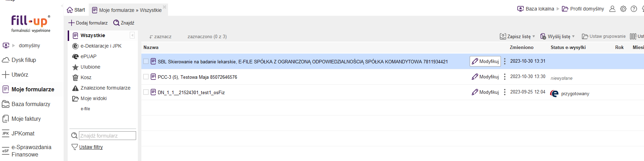The width and height of the screenshot is (644, 161).
Task: Check the SBL Skierowanie form checkbox
Action: 146,61
